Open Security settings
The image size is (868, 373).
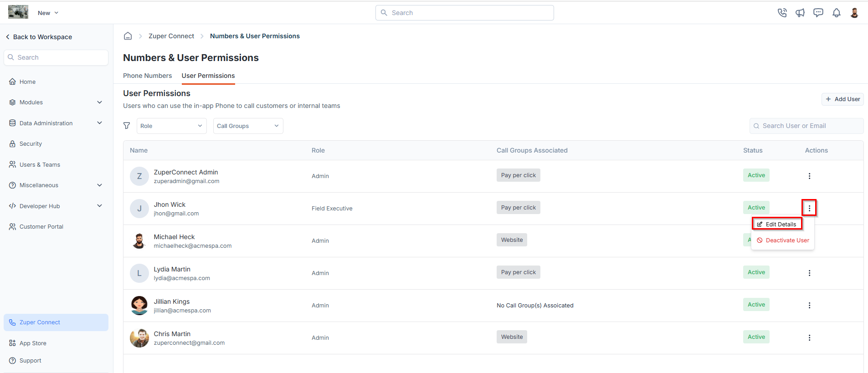26,144
